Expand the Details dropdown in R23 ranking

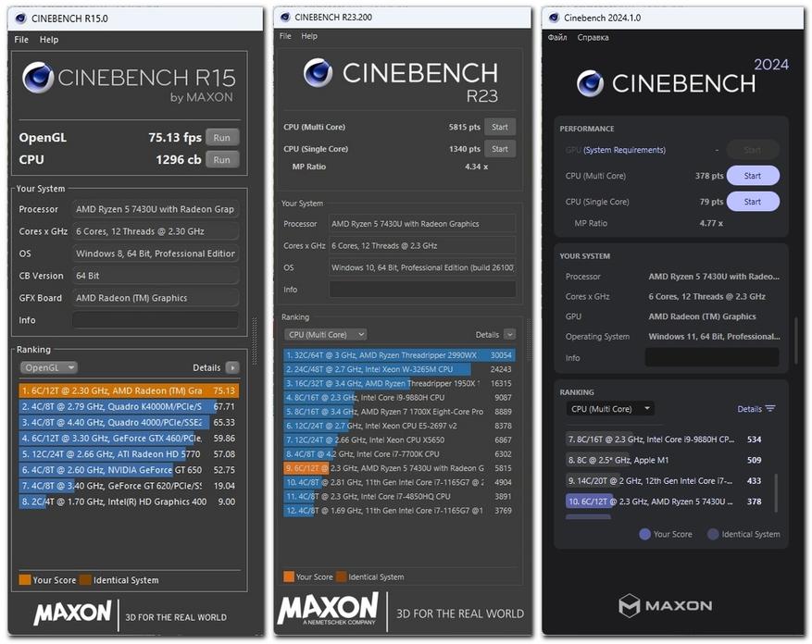(x=509, y=335)
